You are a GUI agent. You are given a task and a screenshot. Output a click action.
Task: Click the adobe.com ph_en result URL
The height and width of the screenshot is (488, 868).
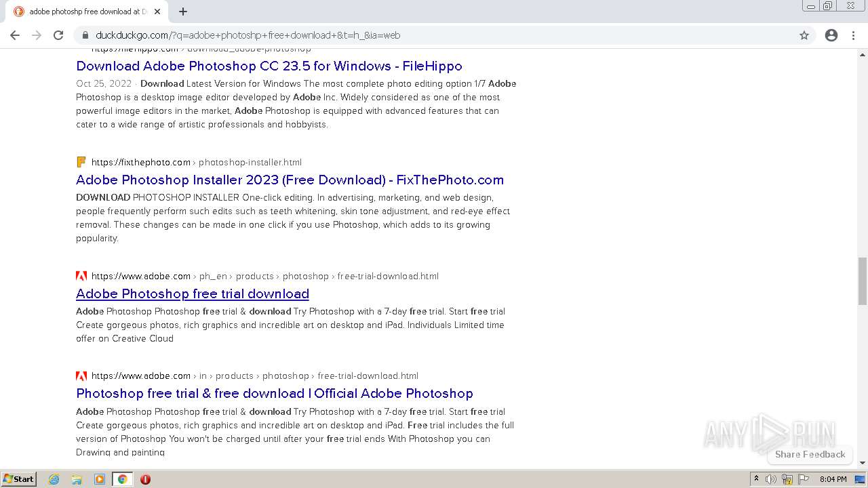tap(265, 276)
